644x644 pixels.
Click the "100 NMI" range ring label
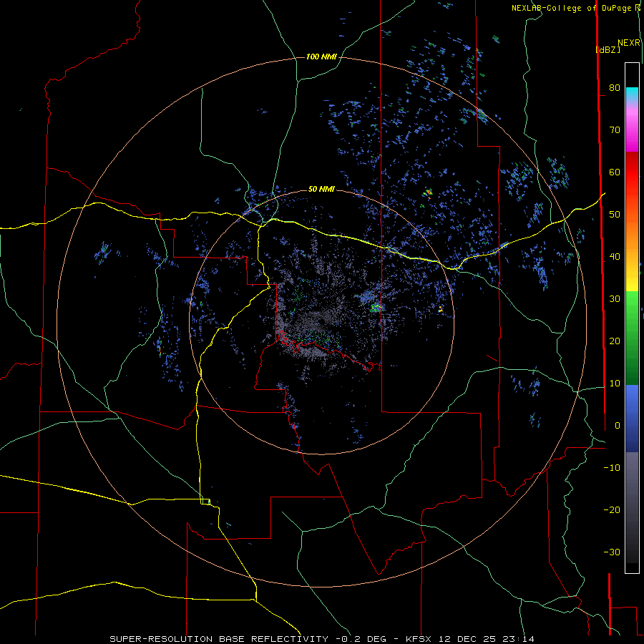coord(321,57)
